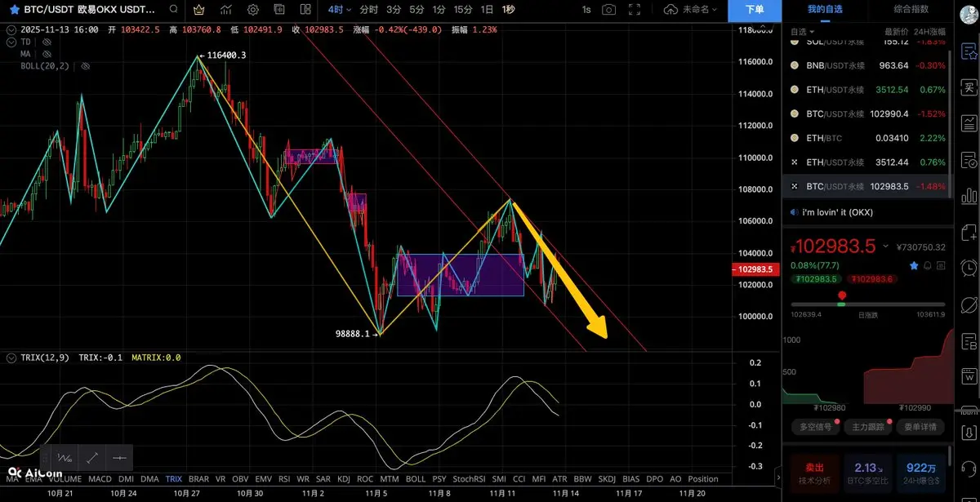Image resolution: width=980 pixels, height=502 pixels.
Task: Open 主力跟踪 button
Action: (867, 426)
